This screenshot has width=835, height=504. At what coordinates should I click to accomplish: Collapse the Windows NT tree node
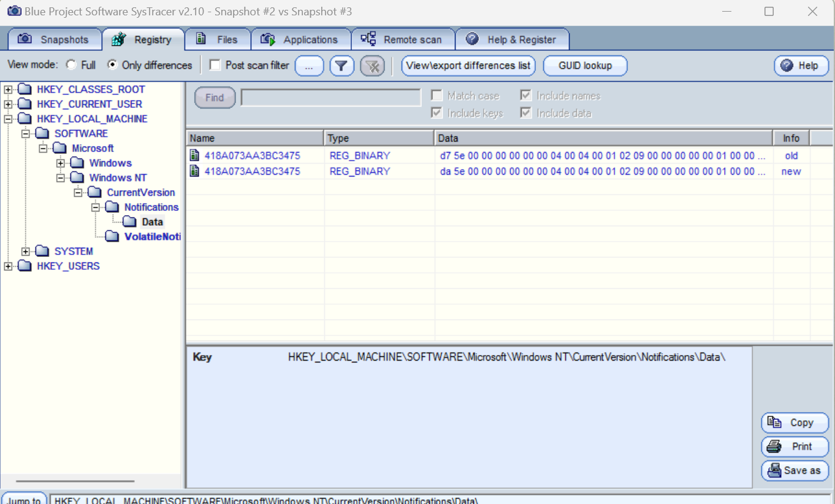[x=61, y=178]
